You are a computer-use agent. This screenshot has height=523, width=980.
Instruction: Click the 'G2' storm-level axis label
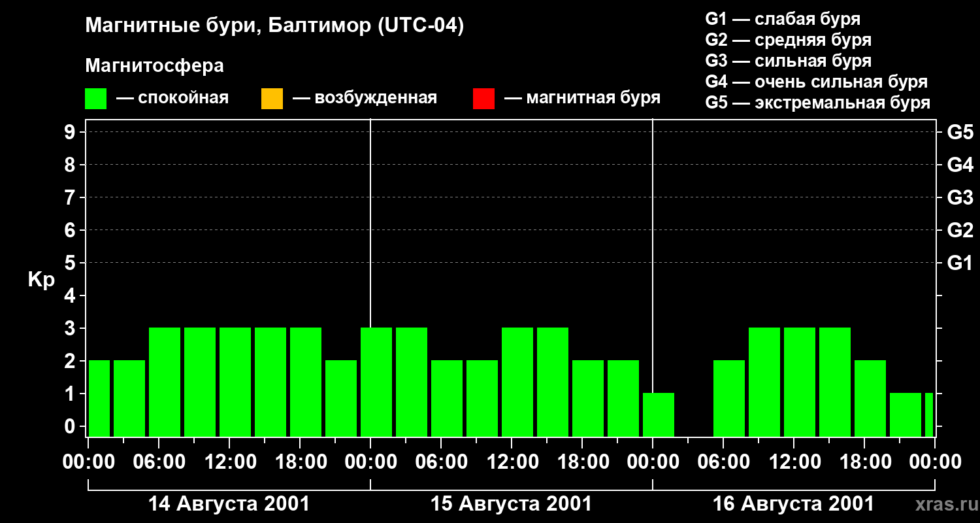pos(960,230)
